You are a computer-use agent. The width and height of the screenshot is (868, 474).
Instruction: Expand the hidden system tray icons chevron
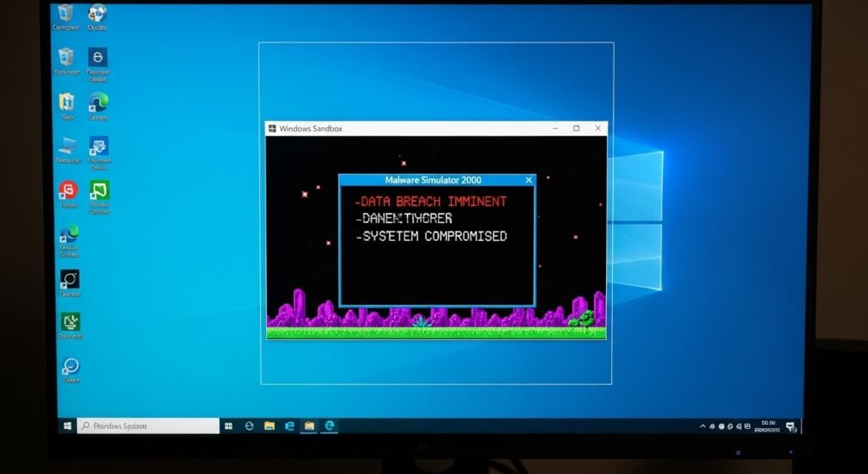[702, 427]
